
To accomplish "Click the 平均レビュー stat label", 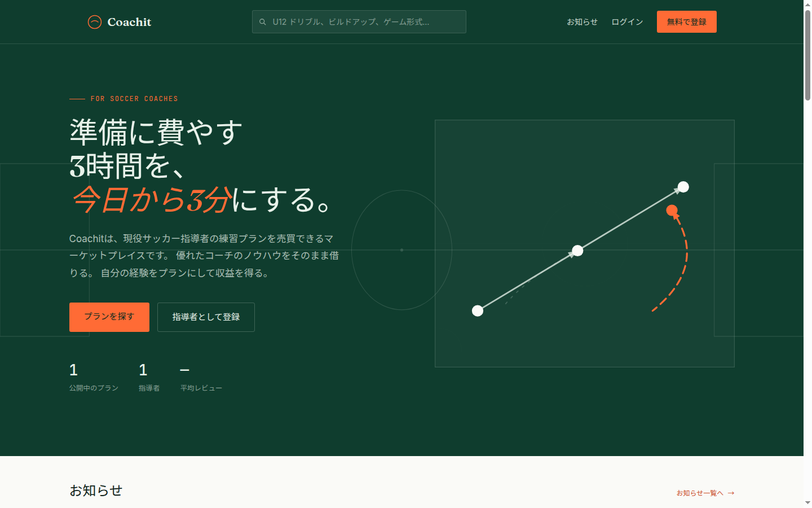I will point(201,388).
